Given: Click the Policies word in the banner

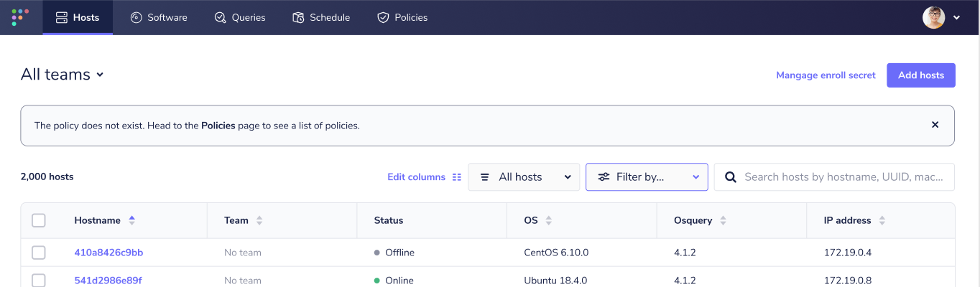Looking at the screenshot, I should pos(218,126).
